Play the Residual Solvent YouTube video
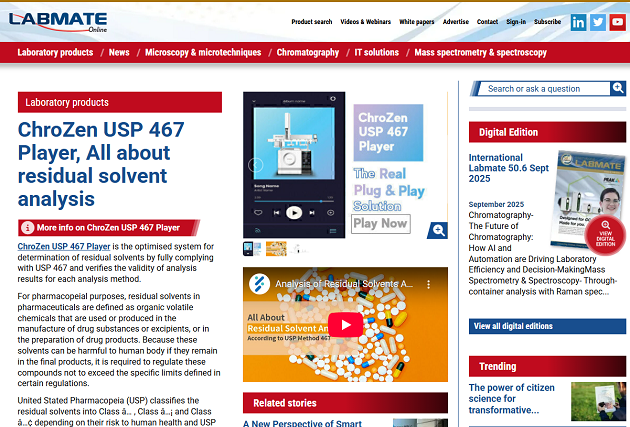The image size is (630, 427). pos(346,325)
